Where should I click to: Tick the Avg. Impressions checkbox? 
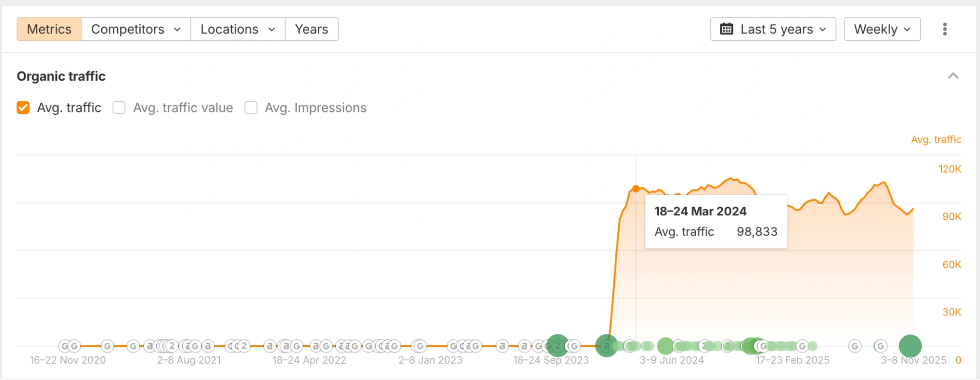coord(251,108)
